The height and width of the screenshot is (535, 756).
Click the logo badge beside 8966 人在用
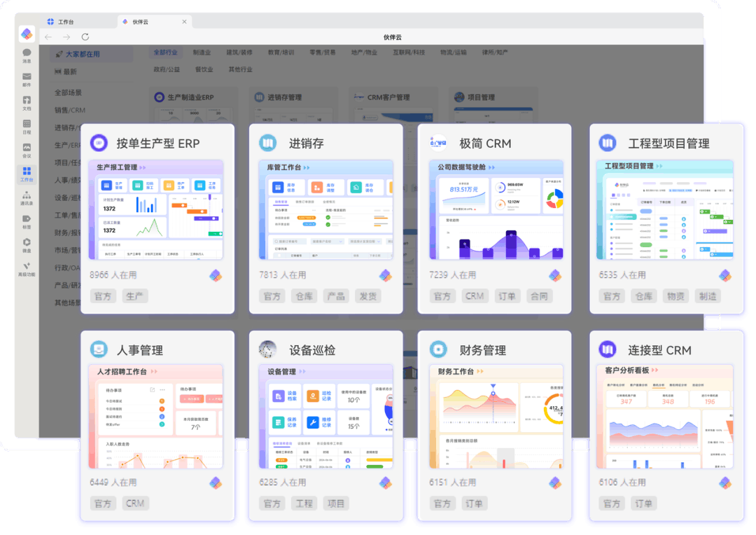click(x=216, y=275)
